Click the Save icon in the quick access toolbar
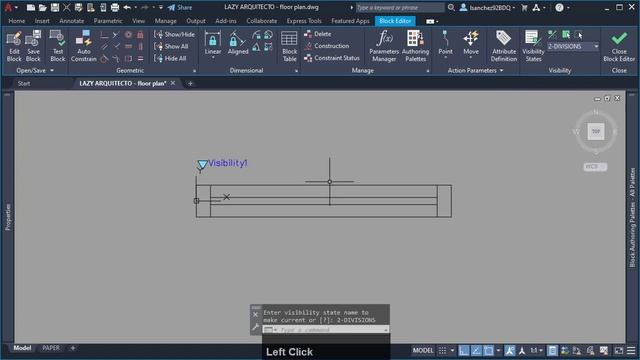The height and width of the screenshot is (360, 640). click(x=55, y=7)
